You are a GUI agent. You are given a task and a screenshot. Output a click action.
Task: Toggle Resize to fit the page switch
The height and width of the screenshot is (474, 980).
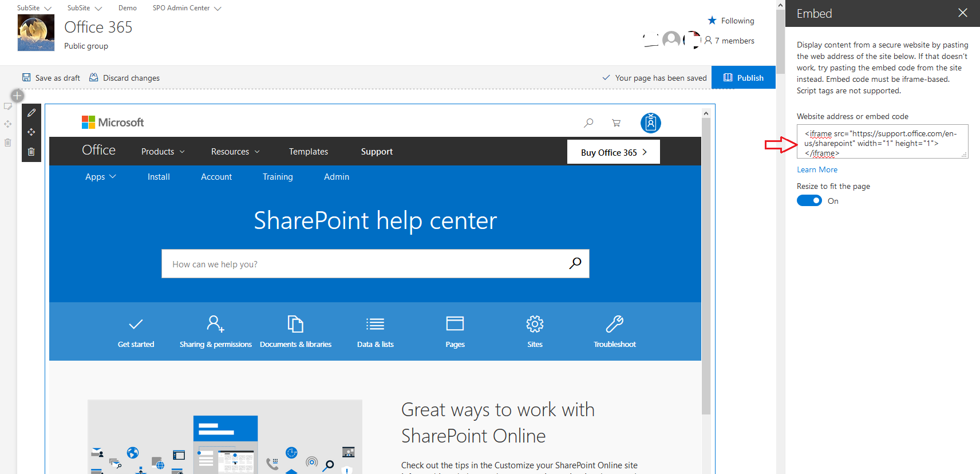809,200
